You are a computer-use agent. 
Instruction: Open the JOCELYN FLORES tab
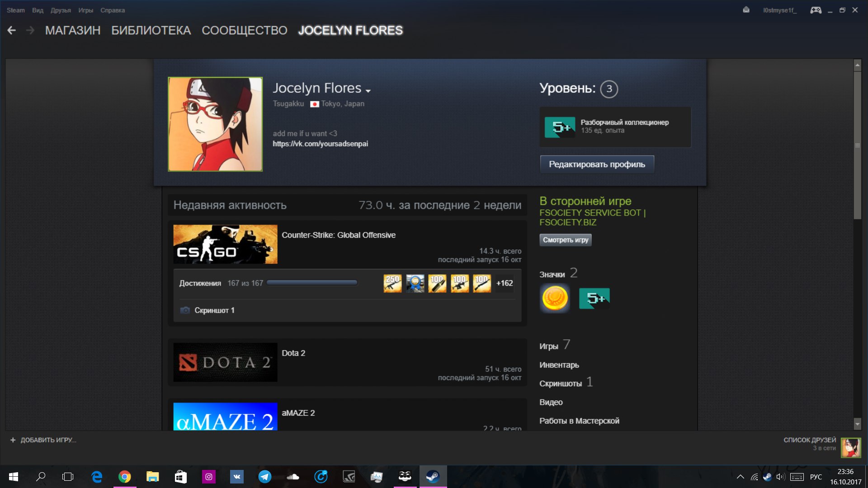(350, 30)
